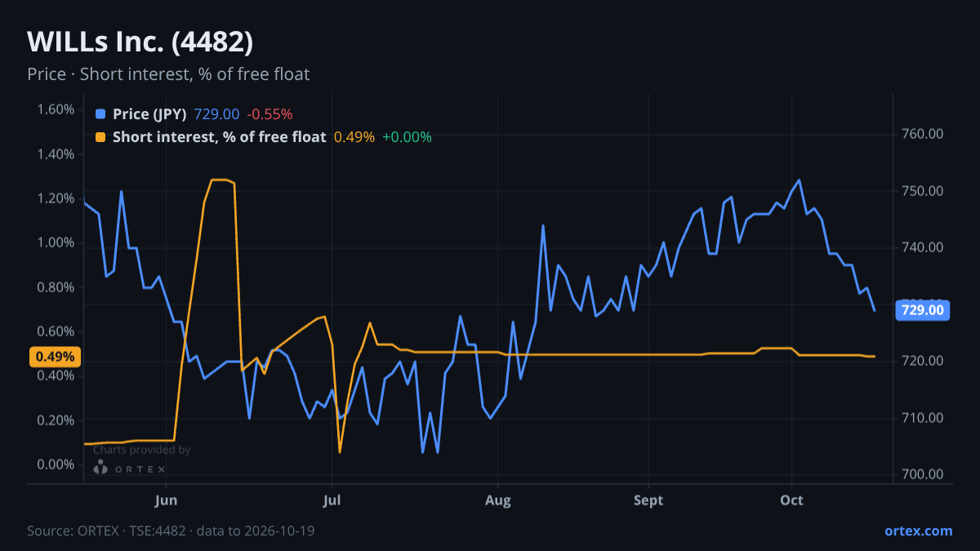Screen dimensions: 980x551
Task: Click the 1.20% left axis label
Action: pyautogui.click(x=56, y=198)
